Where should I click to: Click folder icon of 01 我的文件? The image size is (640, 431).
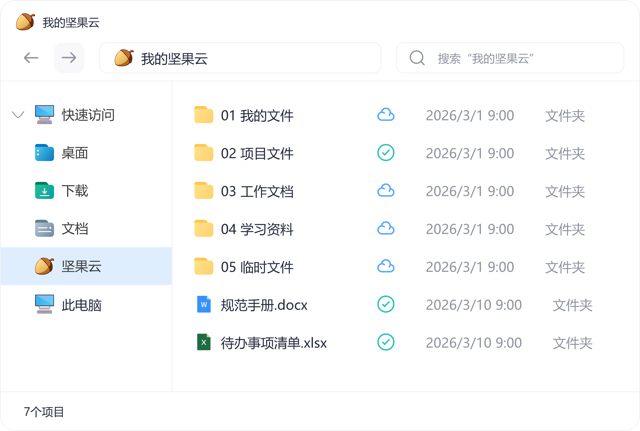pos(204,115)
